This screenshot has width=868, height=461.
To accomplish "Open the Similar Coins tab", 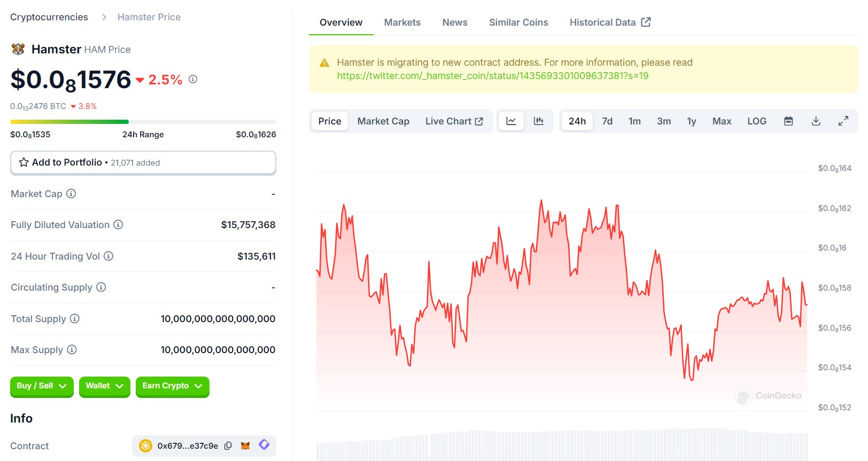I will [x=518, y=22].
